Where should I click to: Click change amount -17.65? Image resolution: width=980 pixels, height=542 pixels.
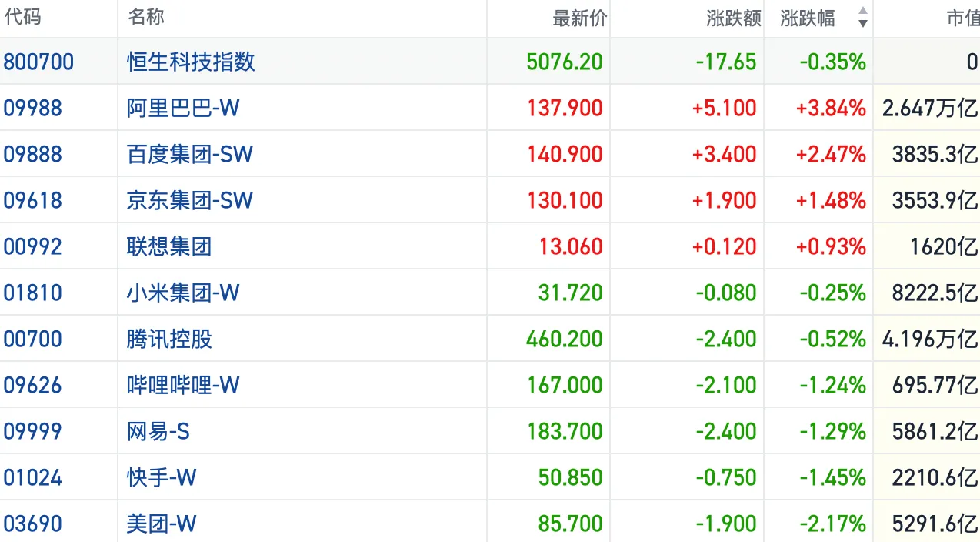click(726, 62)
